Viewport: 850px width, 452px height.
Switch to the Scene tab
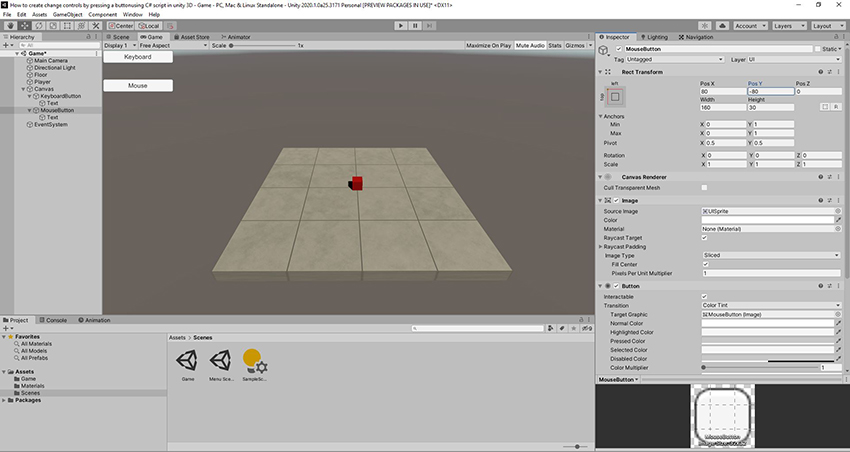coord(118,37)
